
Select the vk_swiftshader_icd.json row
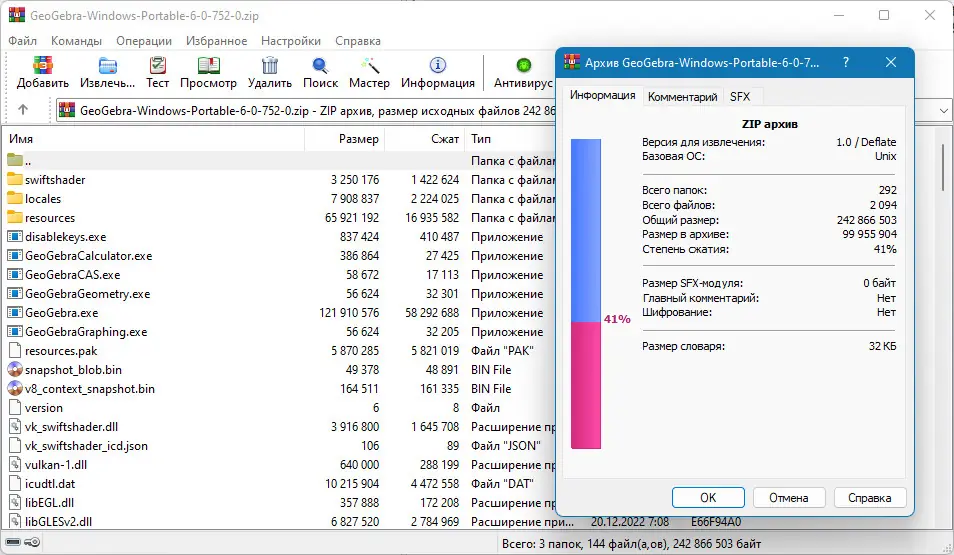click(x=279, y=445)
